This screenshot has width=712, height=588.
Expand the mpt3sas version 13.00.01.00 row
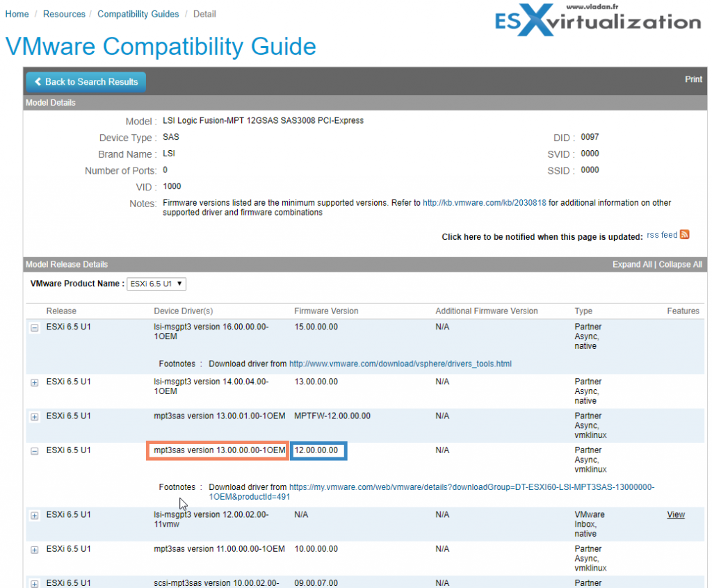[x=34, y=416]
